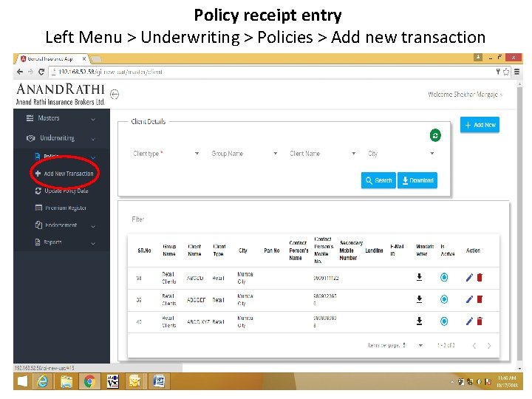Click the Landline column header
Image resolution: width=532 pixels, height=399 pixels.
374,250
